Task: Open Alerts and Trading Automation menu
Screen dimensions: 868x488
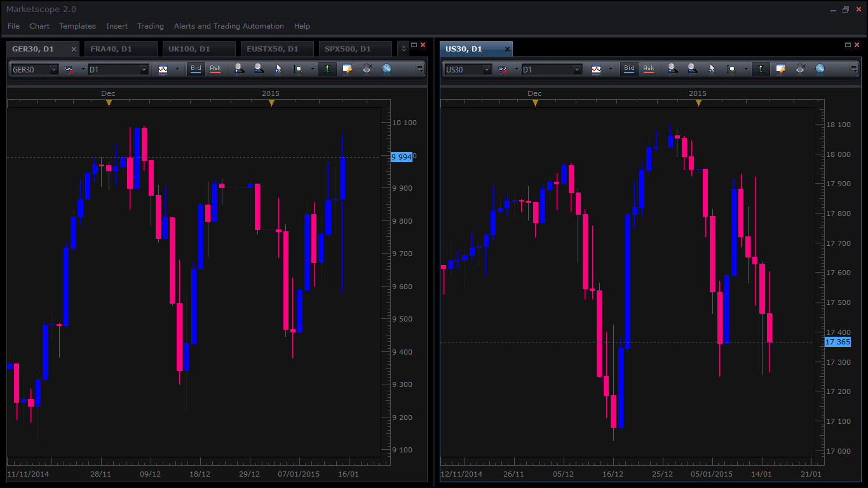Action: [229, 26]
